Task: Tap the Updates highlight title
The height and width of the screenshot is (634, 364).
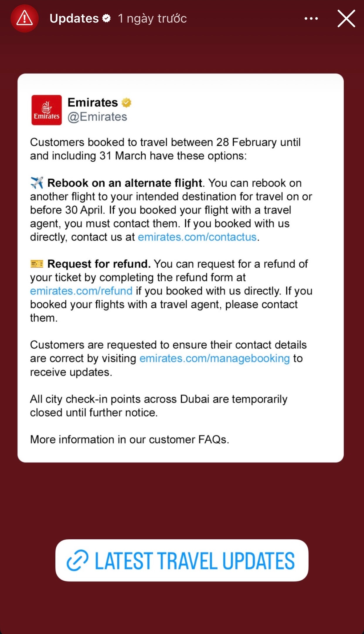Action: (74, 18)
